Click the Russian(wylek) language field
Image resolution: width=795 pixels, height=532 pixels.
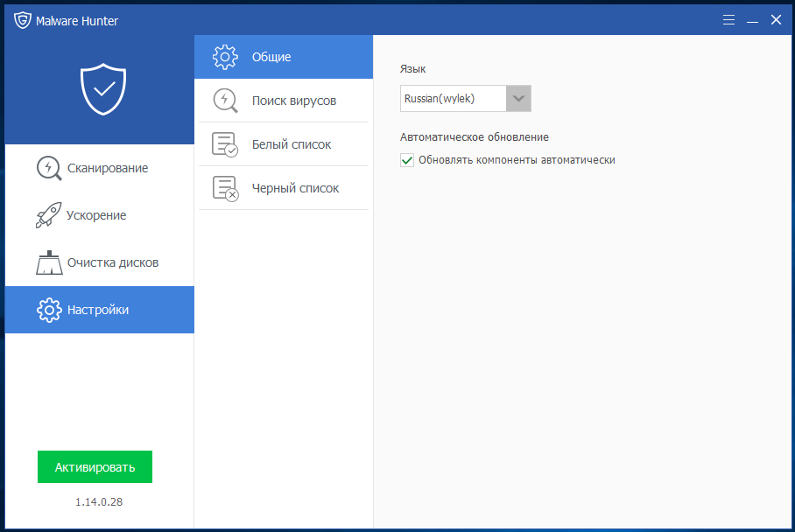454,98
